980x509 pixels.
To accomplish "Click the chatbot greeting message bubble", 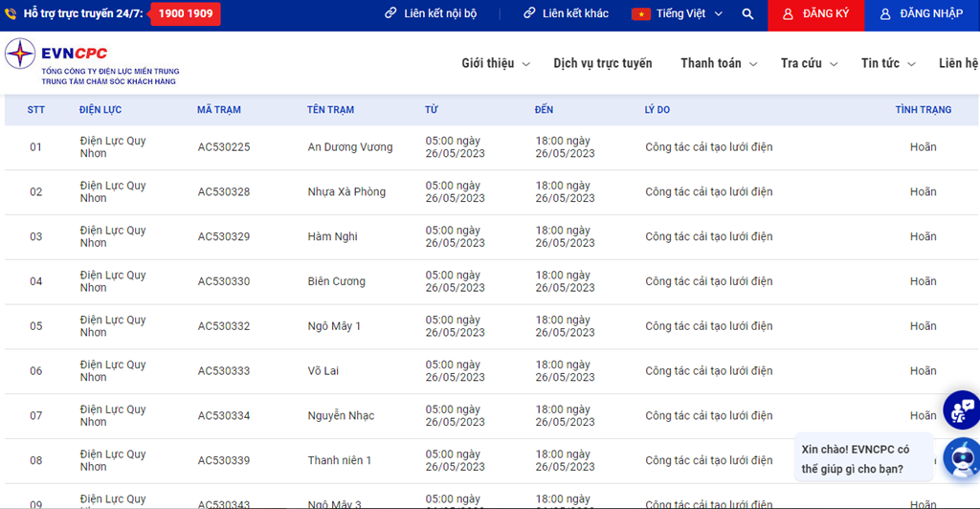I will [861, 459].
